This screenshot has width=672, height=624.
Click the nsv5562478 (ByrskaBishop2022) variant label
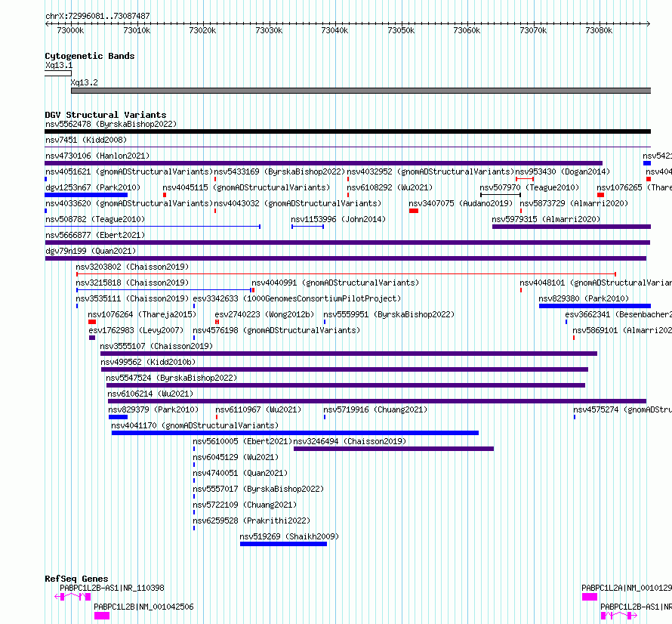tap(111, 124)
